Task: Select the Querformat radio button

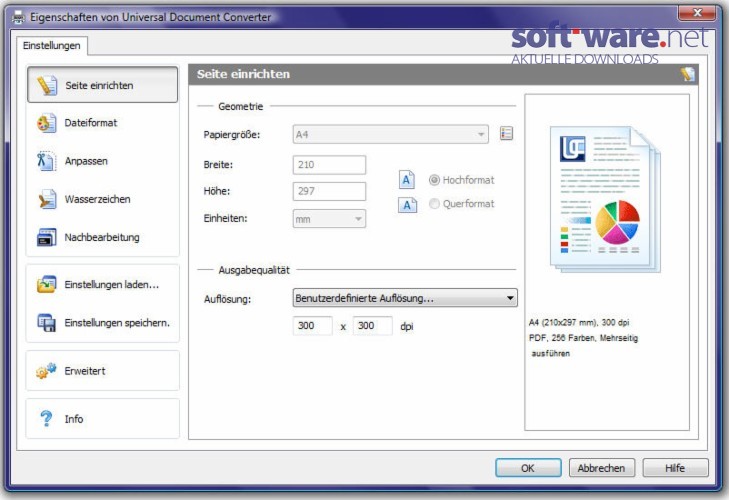Action: [x=434, y=204]
